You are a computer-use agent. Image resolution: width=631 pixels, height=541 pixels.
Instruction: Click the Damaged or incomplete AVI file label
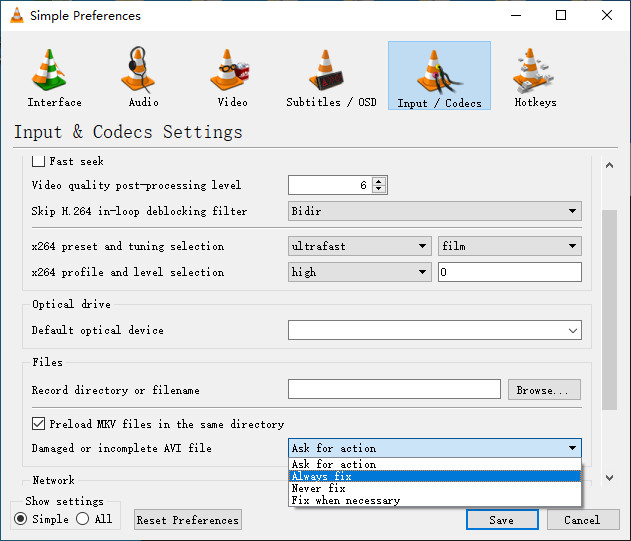(122, 448)
